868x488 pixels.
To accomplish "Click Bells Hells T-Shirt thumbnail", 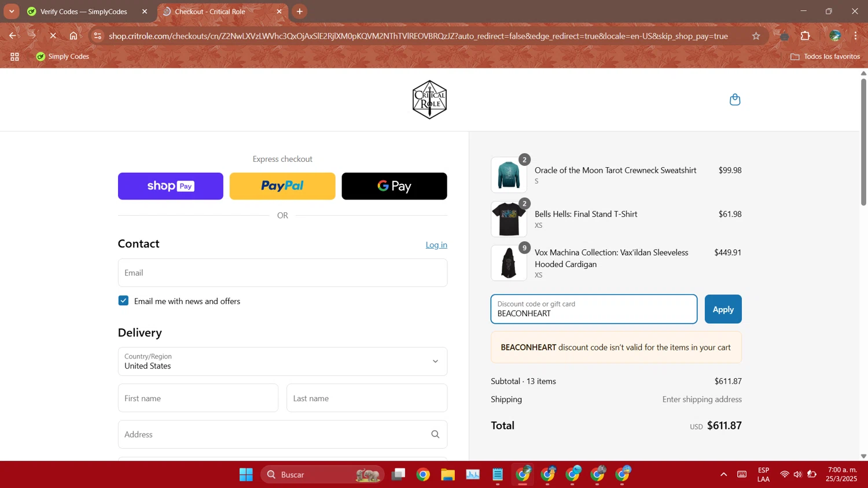I will (509, 219).
